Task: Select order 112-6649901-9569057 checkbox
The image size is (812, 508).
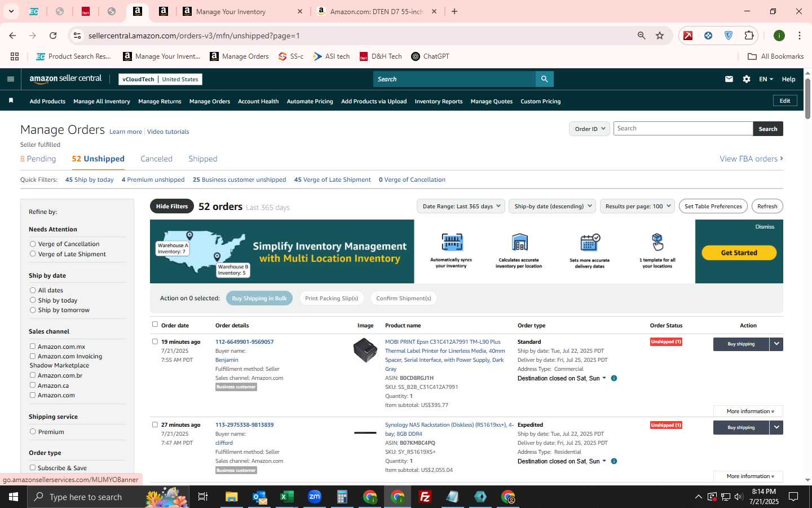Action: coord(155,341)
